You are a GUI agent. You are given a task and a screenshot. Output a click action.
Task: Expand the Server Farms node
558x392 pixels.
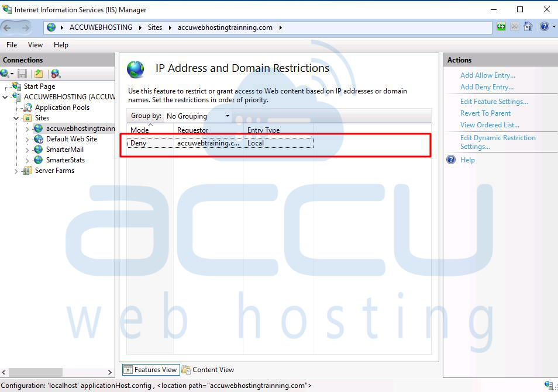[x=16, y=171]
